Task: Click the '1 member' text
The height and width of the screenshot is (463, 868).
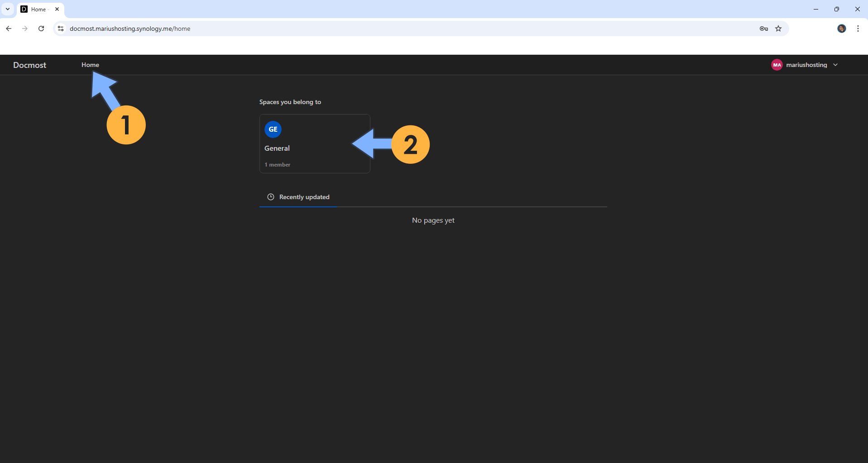Action: pos(278,165)
